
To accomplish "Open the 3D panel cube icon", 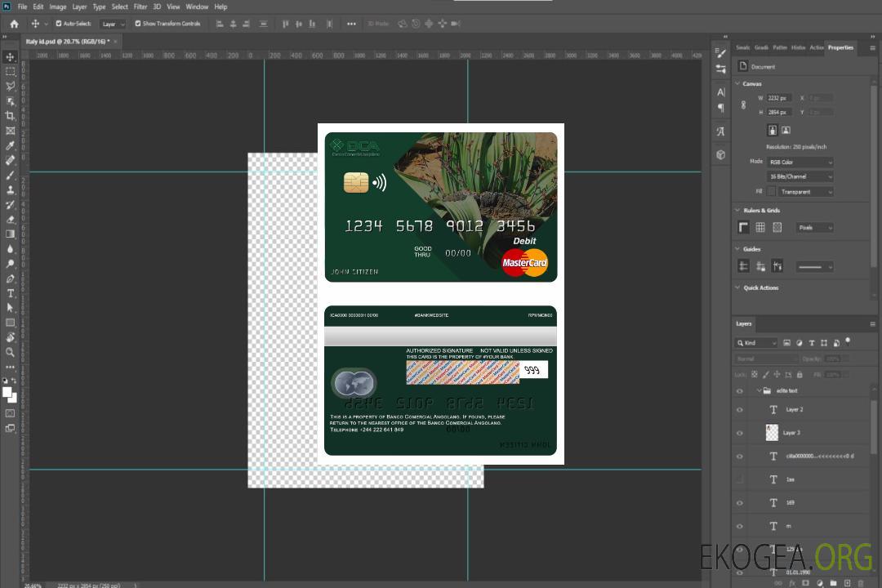I will (720, 154).
